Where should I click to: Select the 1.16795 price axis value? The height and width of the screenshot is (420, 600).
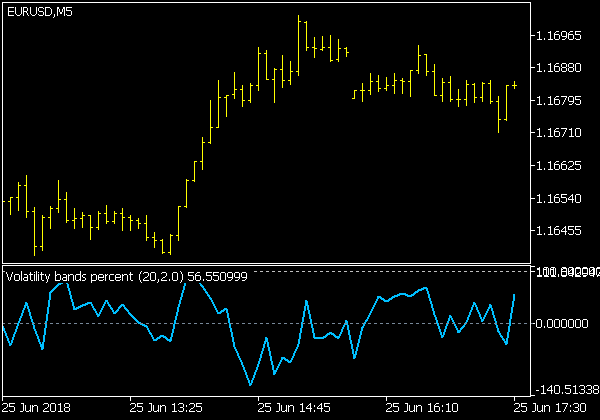[x=559, y=101]
